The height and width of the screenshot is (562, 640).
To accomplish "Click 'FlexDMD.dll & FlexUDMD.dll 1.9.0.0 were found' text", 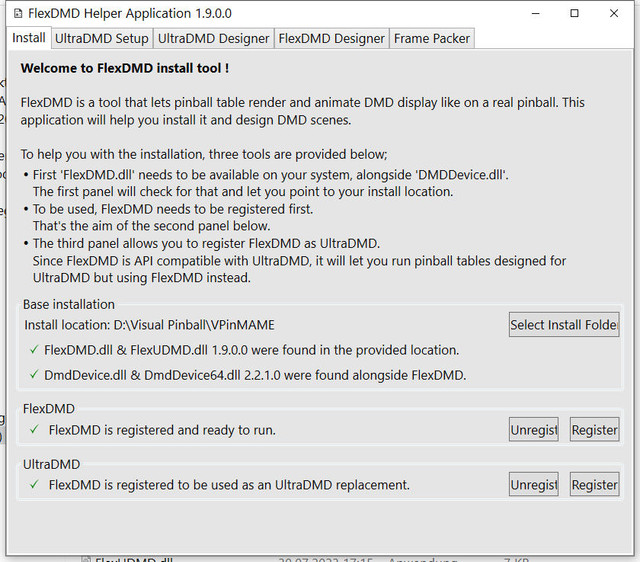I will pos(251,350).
